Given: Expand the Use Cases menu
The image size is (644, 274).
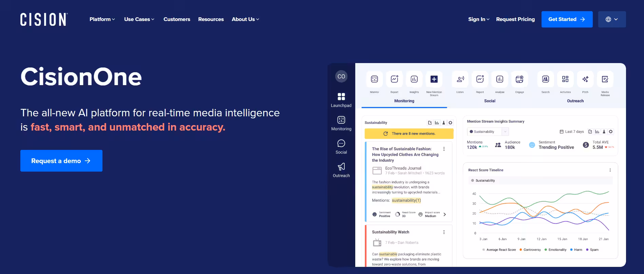Looking at the screenshot, I should click(139, 19).
